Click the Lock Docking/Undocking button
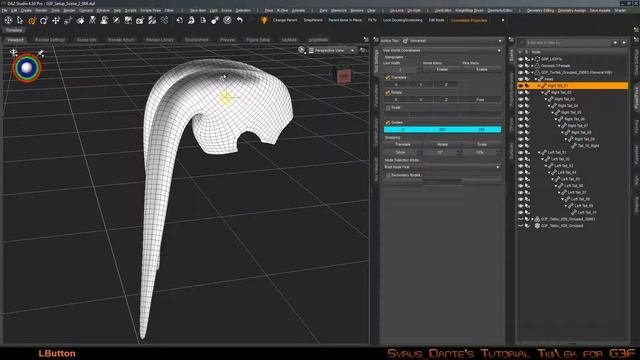Image resolution: width=640 pixels, height=360 pixels. point(402,20)
